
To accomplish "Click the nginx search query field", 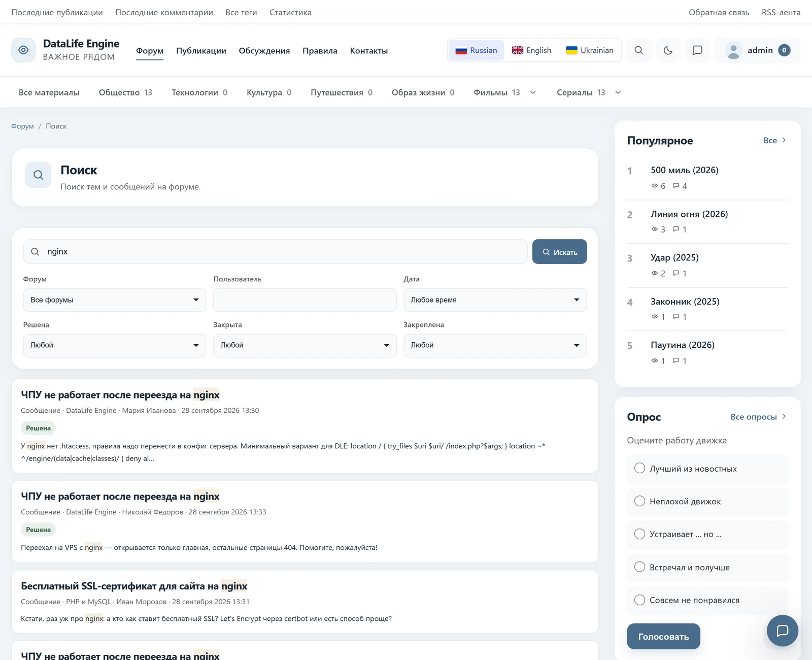I will click(275, 252).
